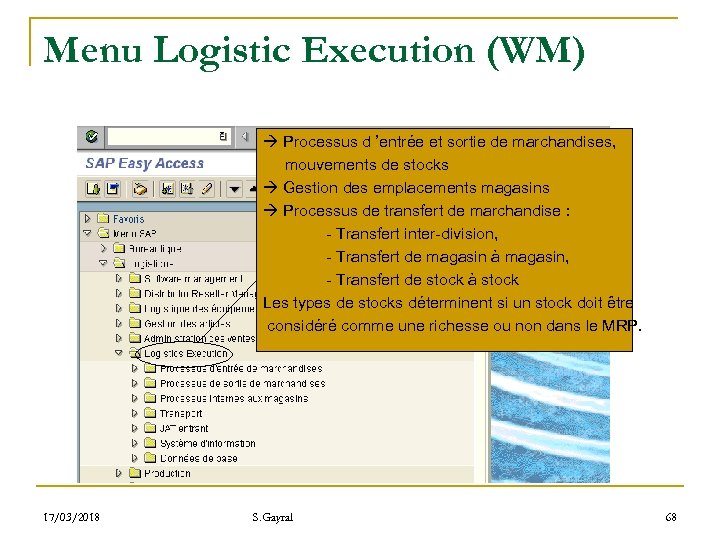Open the command field history list icon

[223, 136]
